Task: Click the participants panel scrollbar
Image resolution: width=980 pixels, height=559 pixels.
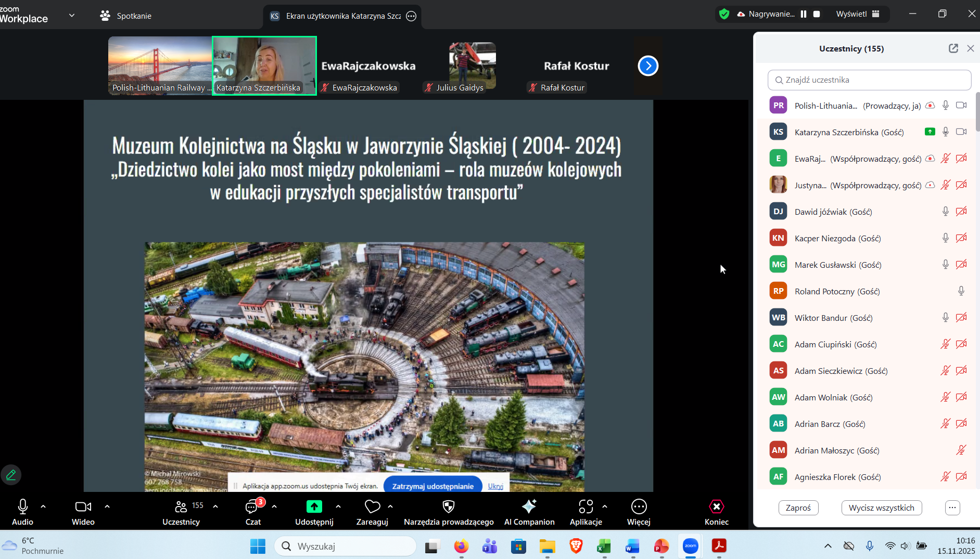Action: [x=977, y=112]
